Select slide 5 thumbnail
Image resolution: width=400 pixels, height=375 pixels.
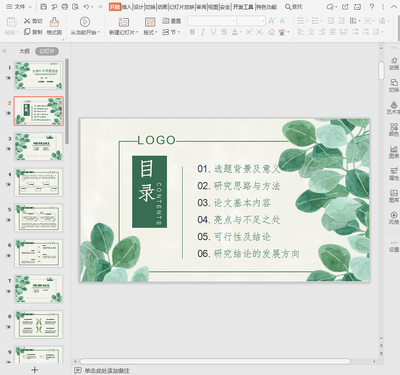[38, 218]
